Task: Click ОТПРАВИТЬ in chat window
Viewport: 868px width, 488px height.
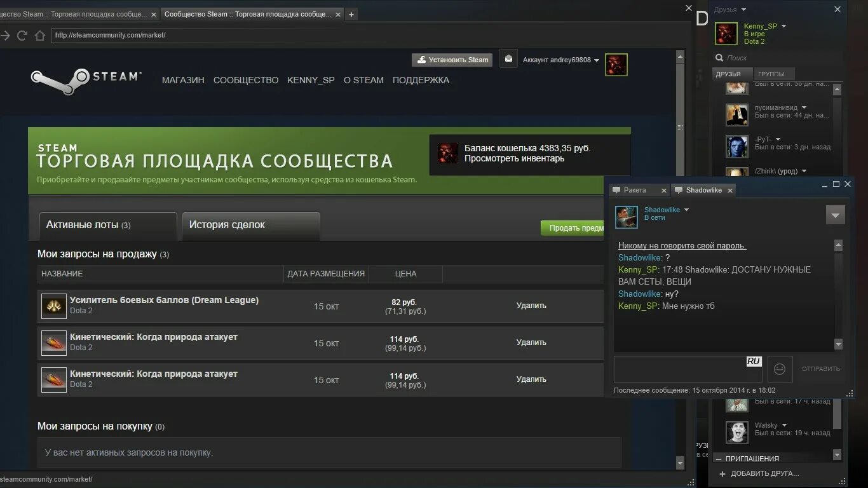Action: coord(820,369)
